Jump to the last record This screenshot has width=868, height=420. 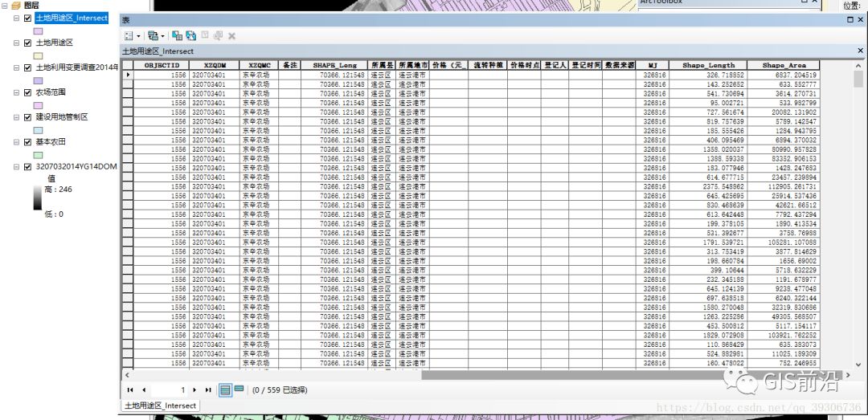208,390
